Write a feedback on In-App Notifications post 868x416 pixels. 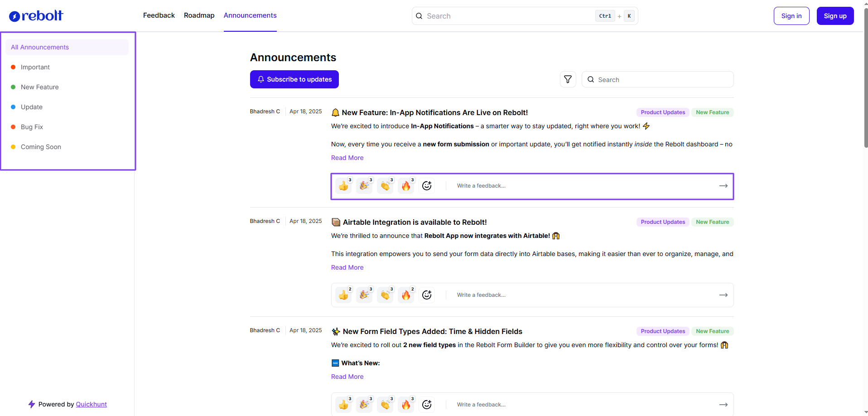(x=584, y=186)
